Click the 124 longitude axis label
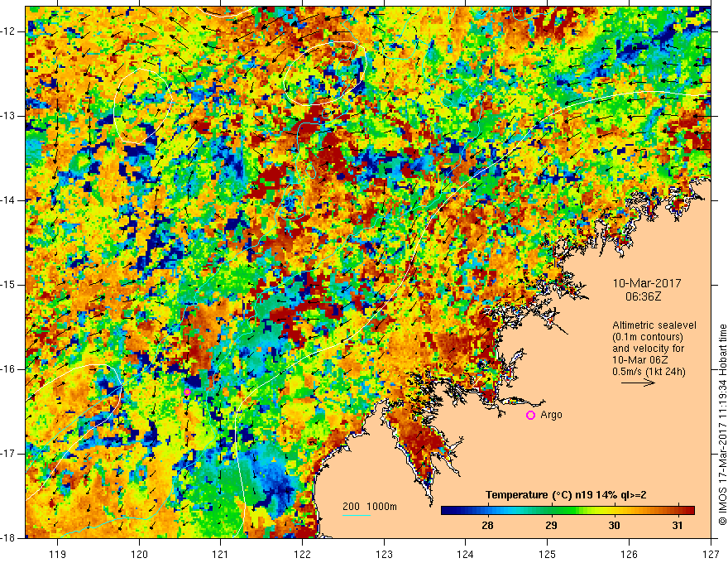This screenshot has width=728, height=563. click(x=466, y=554)
